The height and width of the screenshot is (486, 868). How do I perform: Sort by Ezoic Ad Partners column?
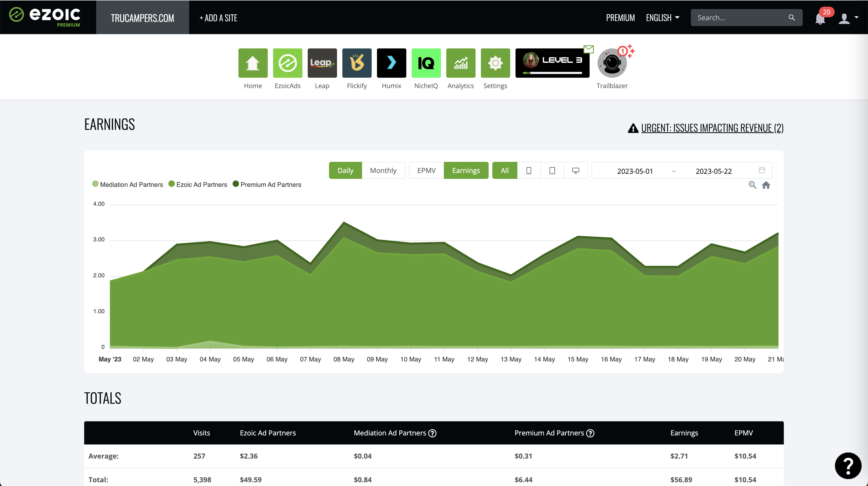[x=267, y=433]
